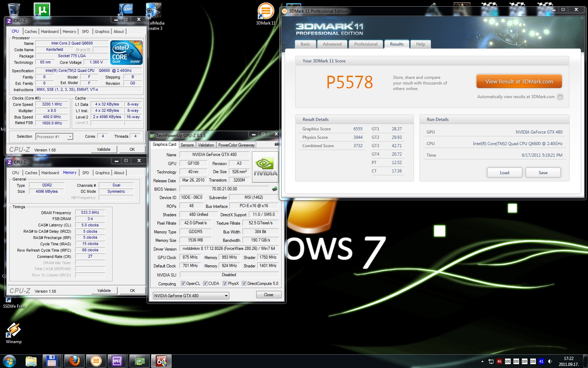The image size is (588, 368).
Task: Click the blue 41 temperature tray icon
Action: tap(541, 361)
